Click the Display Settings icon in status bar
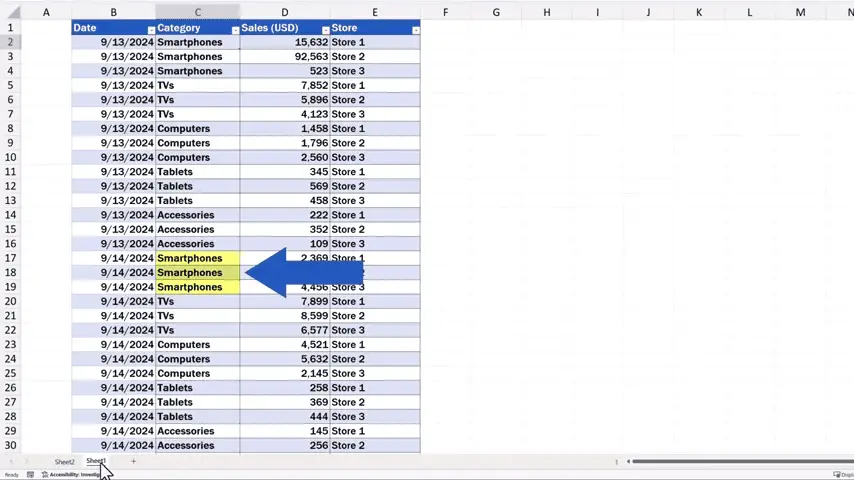Image resolution: width=854 pixels, height=480 pixels. tap(836, 475)
